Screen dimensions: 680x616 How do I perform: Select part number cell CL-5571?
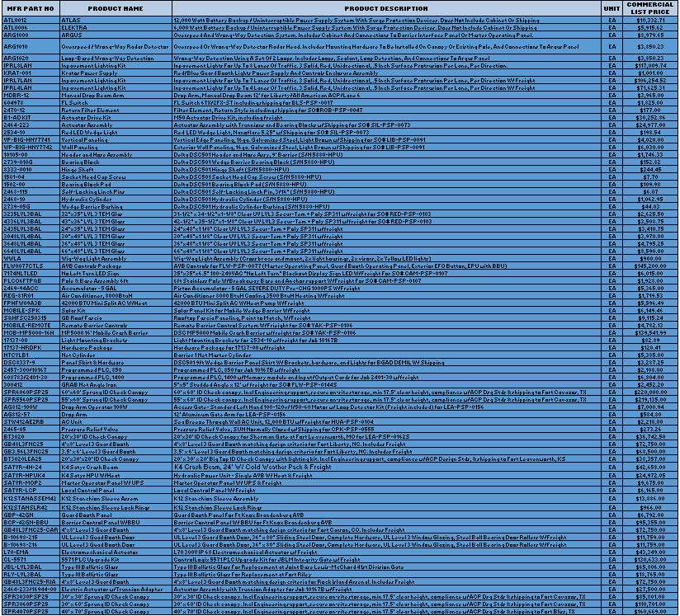pos(31,560)
